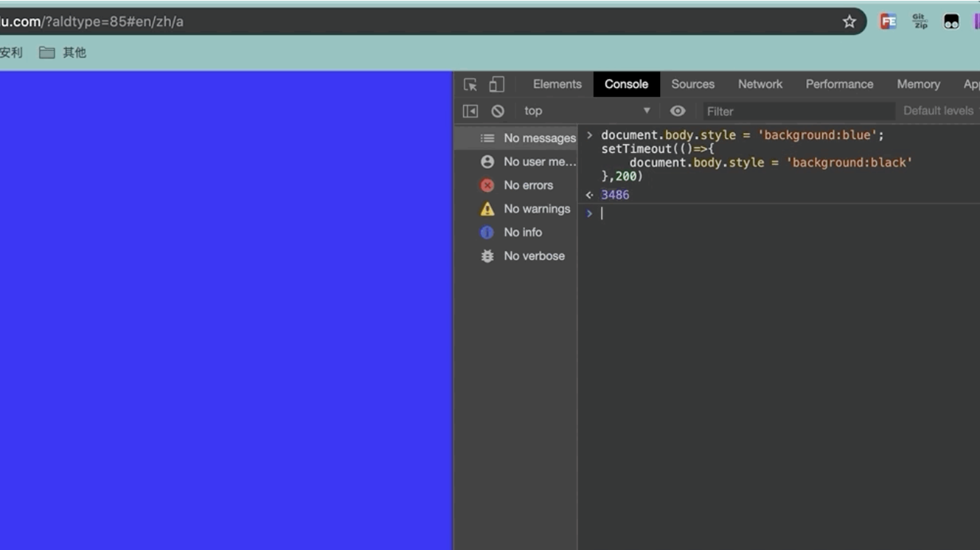The image size is (980, 550).
Task: Click the yellow warning triangle icon
Action: click(487, 209)
